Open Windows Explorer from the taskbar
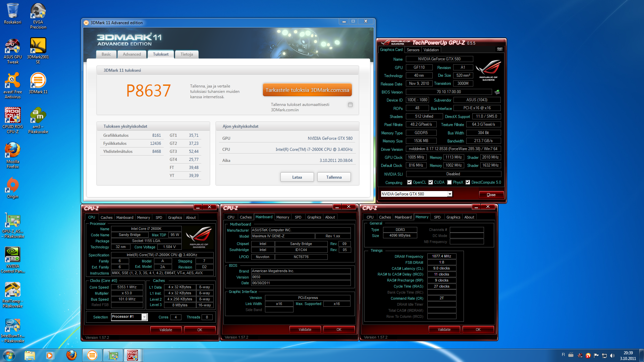 (30, 355)
